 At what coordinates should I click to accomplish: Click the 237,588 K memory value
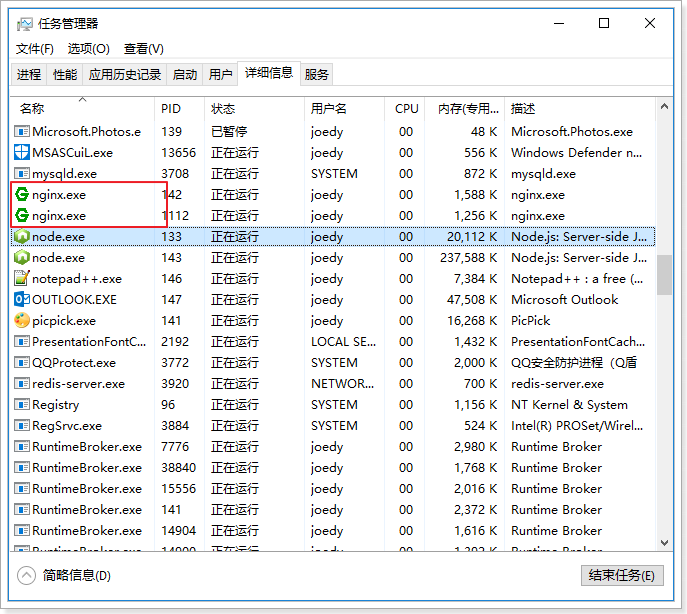tap(469, 258)
